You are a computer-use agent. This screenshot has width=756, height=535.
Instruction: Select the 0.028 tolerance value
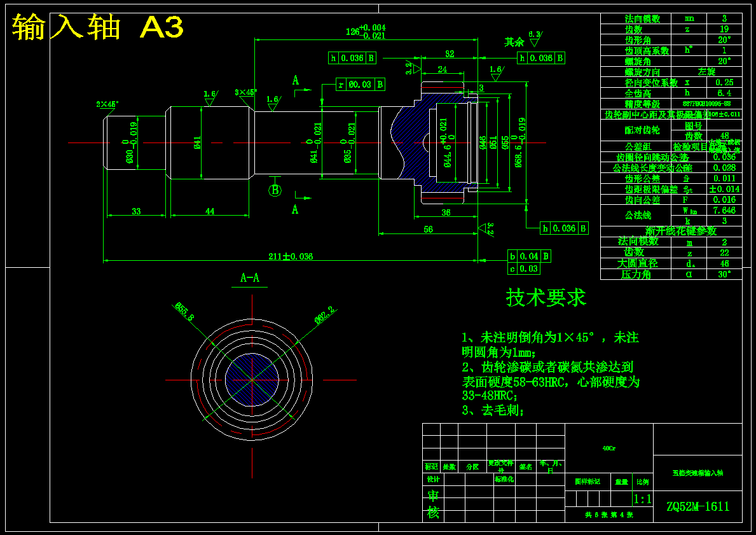(724, 168)
